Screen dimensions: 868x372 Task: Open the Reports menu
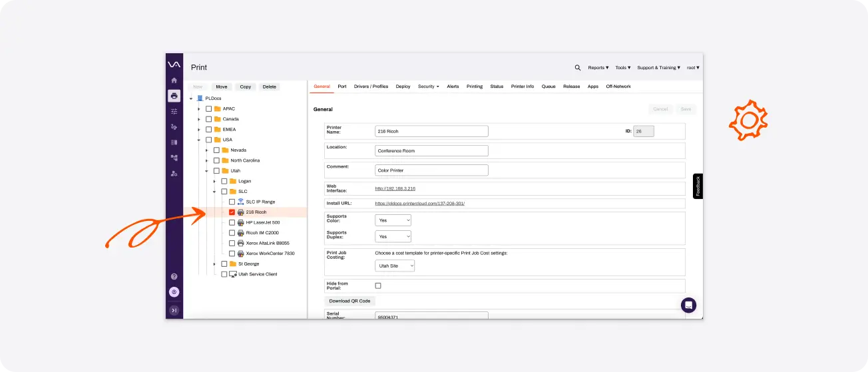(x=598, y=67)
